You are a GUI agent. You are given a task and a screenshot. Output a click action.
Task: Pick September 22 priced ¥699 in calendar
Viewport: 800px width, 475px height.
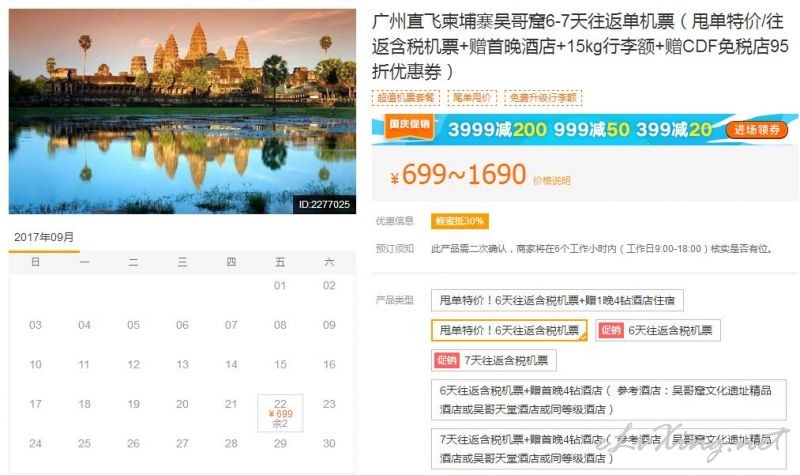tap(280, 413)
